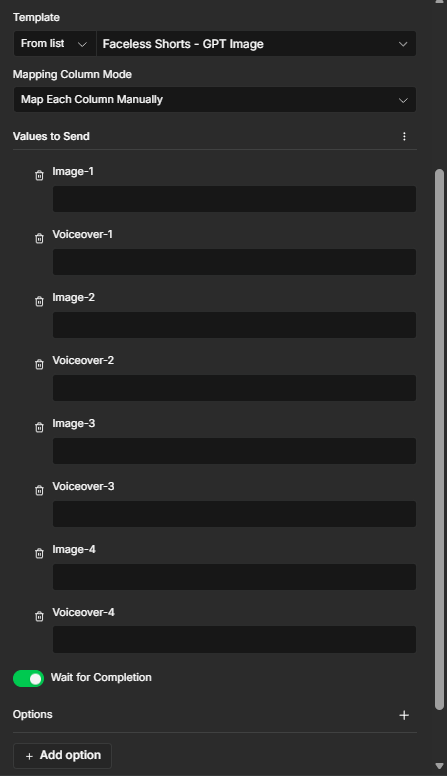Screen dimensions: 447x776
Task: Expand the Faceless Shorts - GPT Image template dropdown
Action: pyautogui.click(x=256, y=44)
